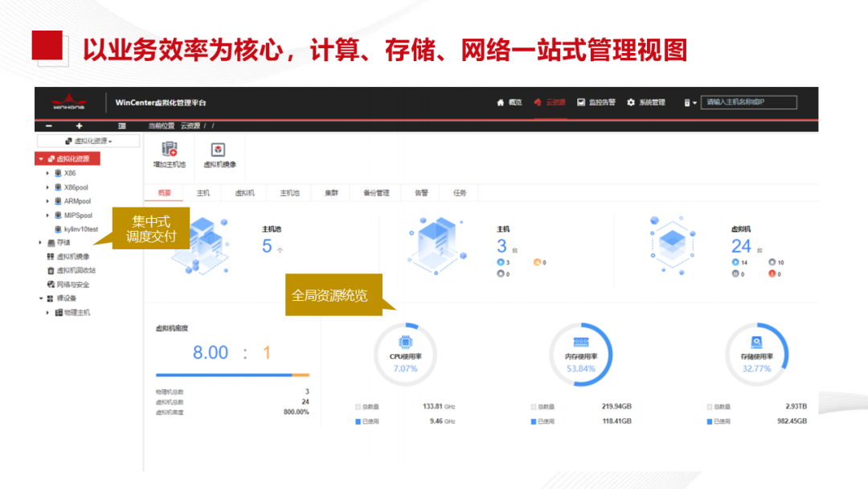The image size is (868, 489).
Task: Click the monitor icon beside 监控告警
Action: 581,102
